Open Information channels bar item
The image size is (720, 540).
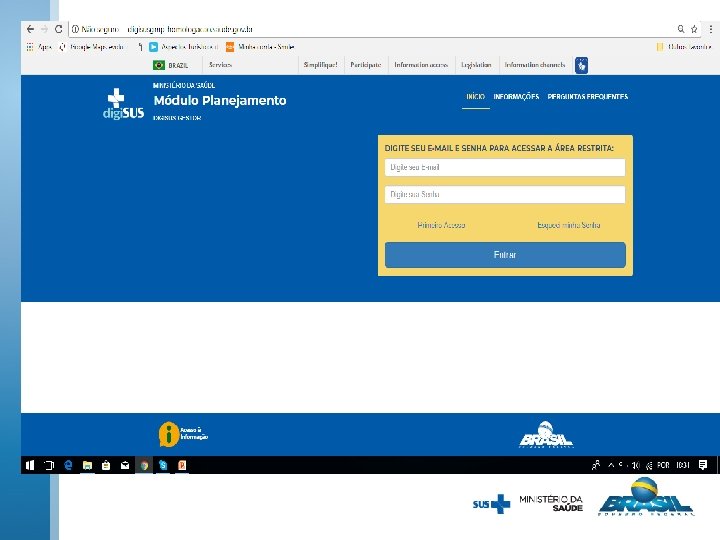click(535, 65)
